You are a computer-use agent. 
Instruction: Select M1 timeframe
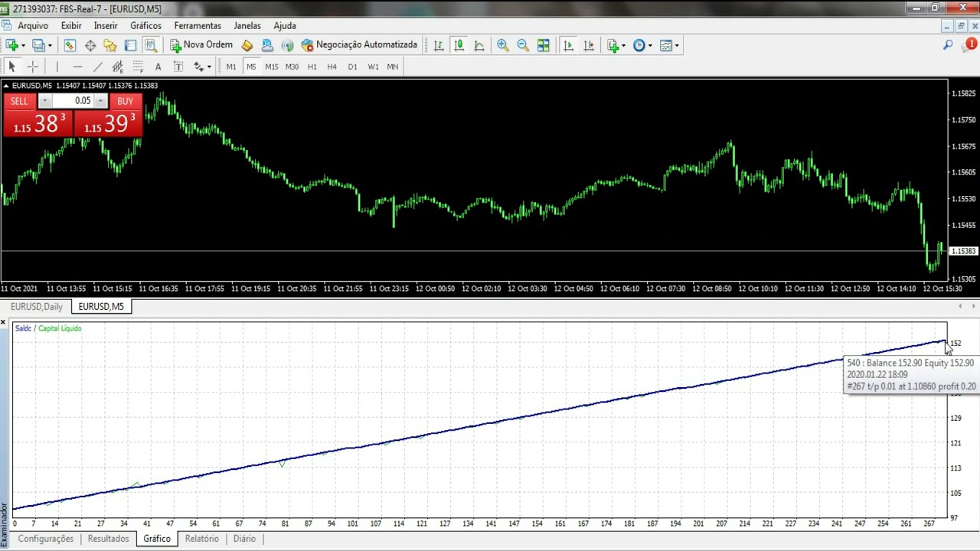[230, 67]
